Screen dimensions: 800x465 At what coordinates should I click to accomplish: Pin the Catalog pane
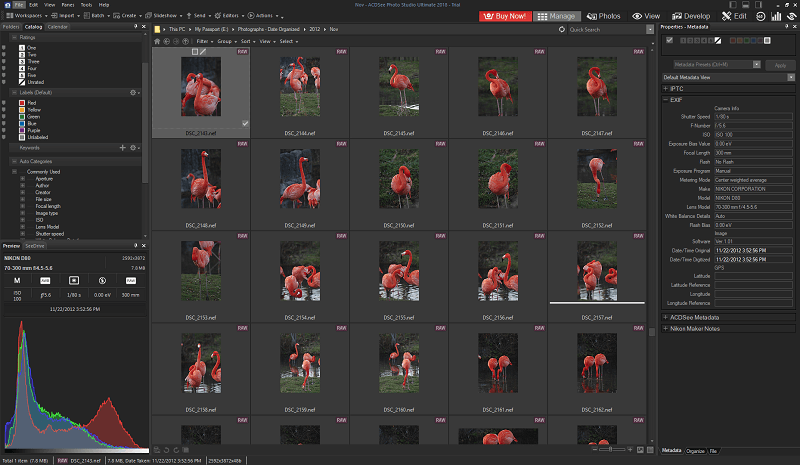coord(135,27)
